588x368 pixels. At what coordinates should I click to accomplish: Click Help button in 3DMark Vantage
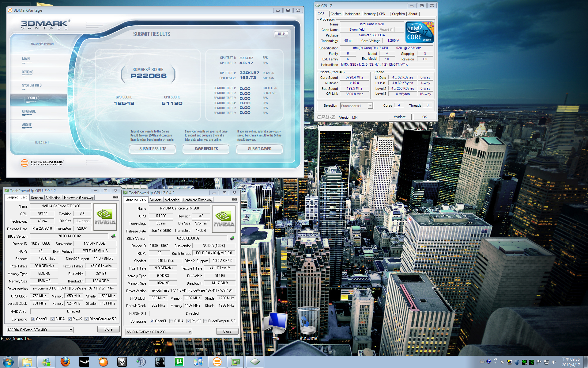point(281,34)
